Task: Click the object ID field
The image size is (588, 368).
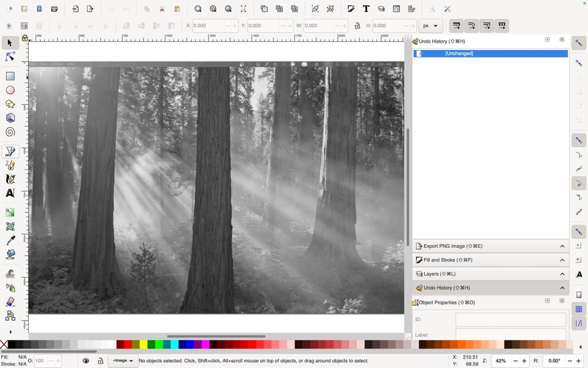Action: [511, 320]
